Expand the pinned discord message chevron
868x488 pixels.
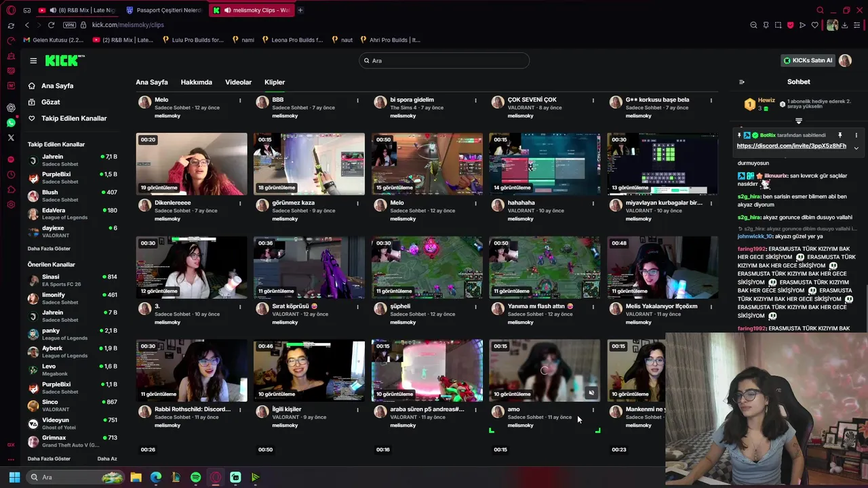point(856,148)
